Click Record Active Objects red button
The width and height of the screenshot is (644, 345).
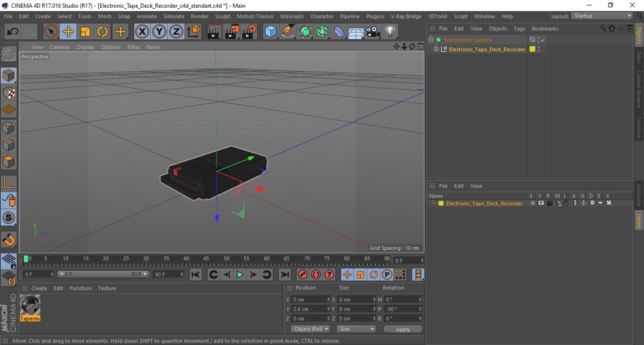[x=303, y=275]
